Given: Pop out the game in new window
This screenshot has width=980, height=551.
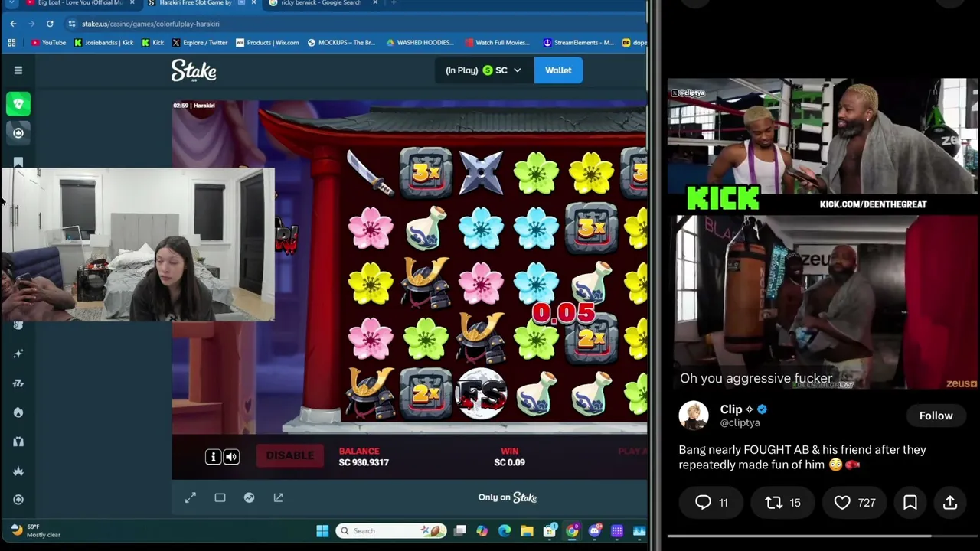Looking at the screenshot, I should [x=278, y=498].
